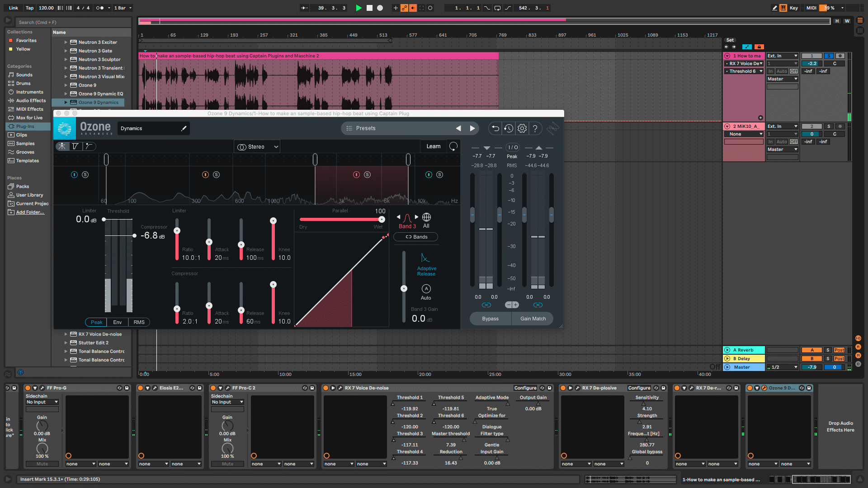This screenshot has width=868, height=488.
Task: Open track 1 RX 7 Voice De device chooser
Action: coord(744,64)
